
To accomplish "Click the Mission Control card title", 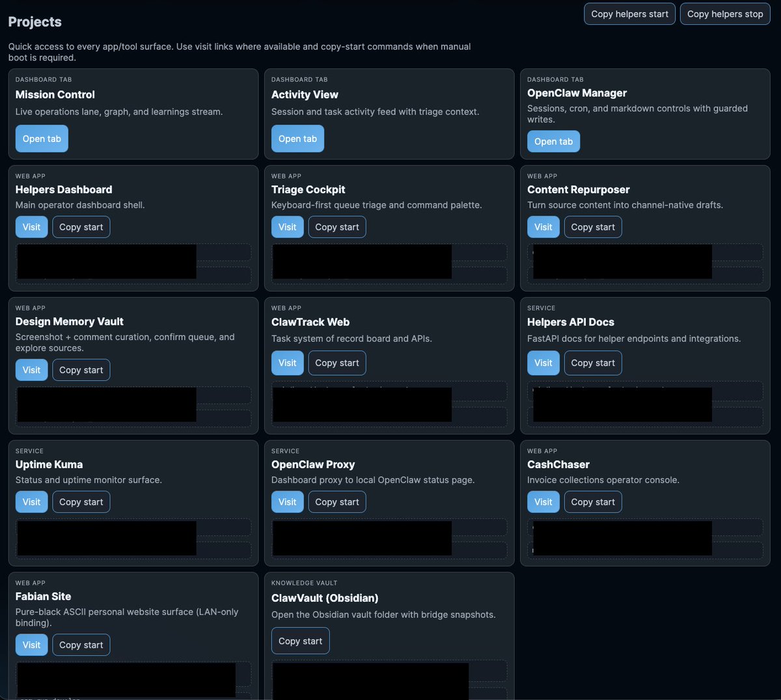I will (55, 94).
